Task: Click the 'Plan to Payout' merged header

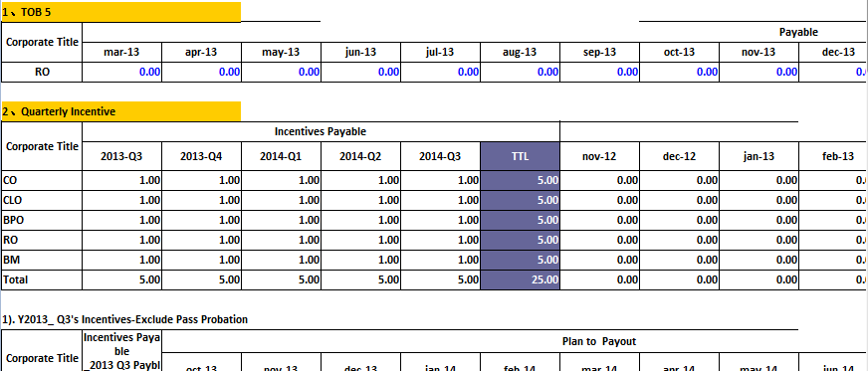Action: 599,342
